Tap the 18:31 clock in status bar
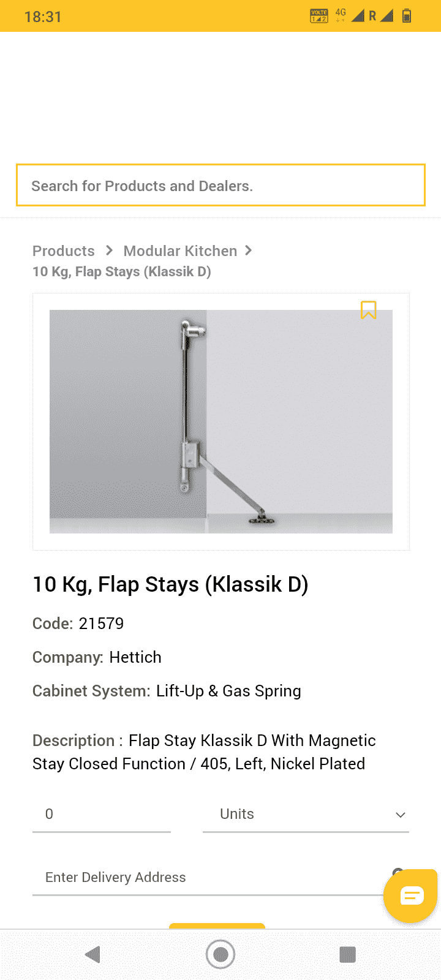The width and height of the screenshot is (441, 980). [x=43, y=17]
